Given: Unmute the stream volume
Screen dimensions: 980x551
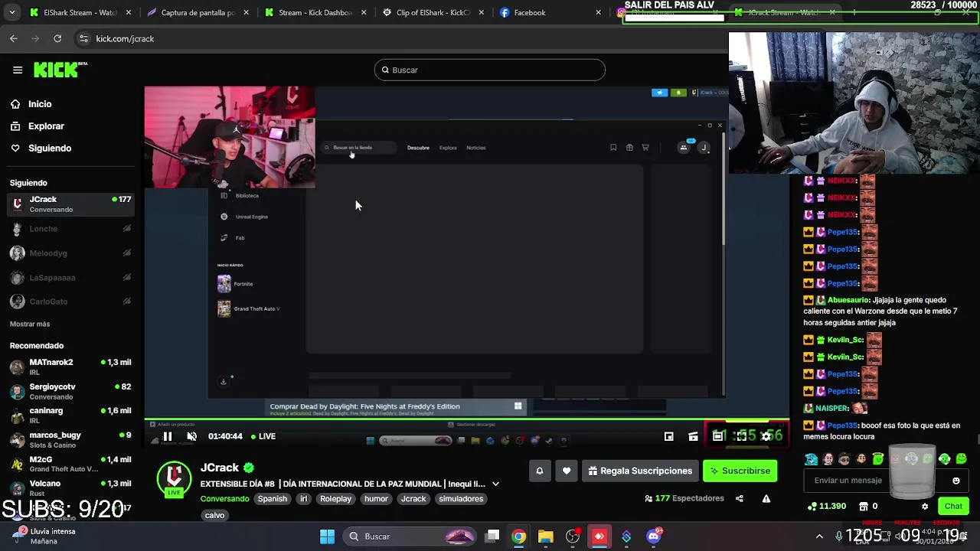Looking at the screenshot, I should click(191, 436).
